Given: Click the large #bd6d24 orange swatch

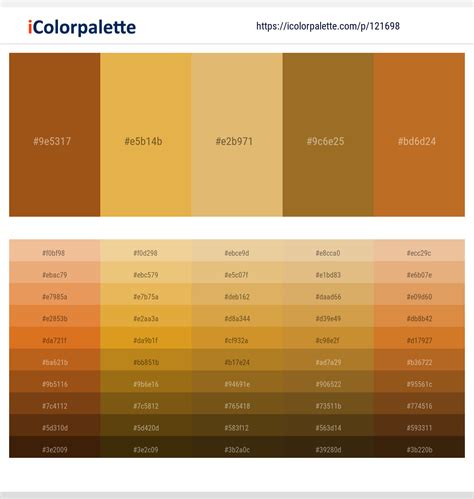Looking at the screenshot, I should (x=419, y=135).
